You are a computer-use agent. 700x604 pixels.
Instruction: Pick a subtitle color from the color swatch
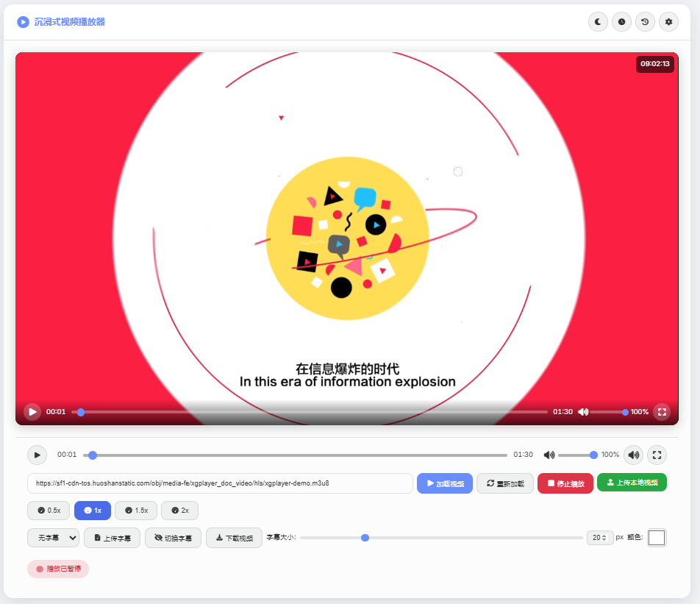point(658,537)
